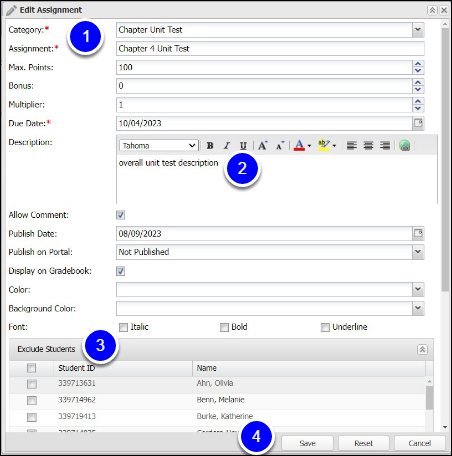Apply bold in description toolbar
Viewport: 452px width, 456px height.
point(210,146)
